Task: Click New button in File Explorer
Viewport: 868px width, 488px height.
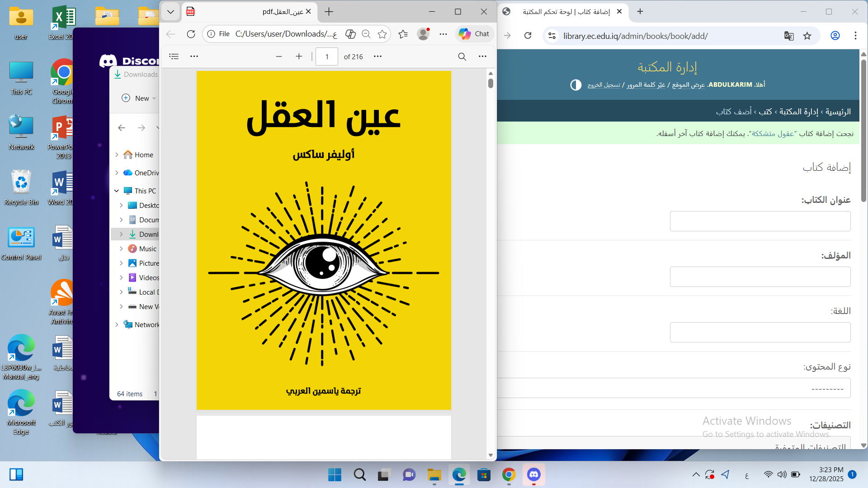Action: [138, 98]
